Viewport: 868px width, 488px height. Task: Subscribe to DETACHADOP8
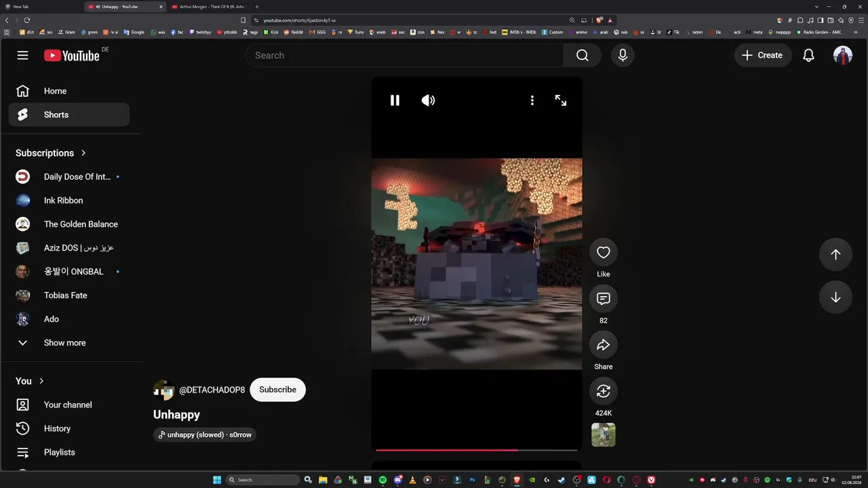coord(277,390)
